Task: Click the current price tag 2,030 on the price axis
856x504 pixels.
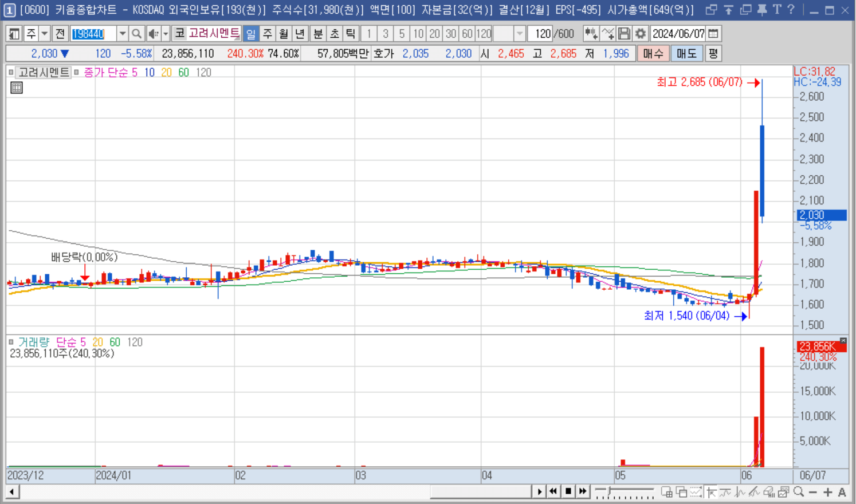Action: (x=822, y=215)
